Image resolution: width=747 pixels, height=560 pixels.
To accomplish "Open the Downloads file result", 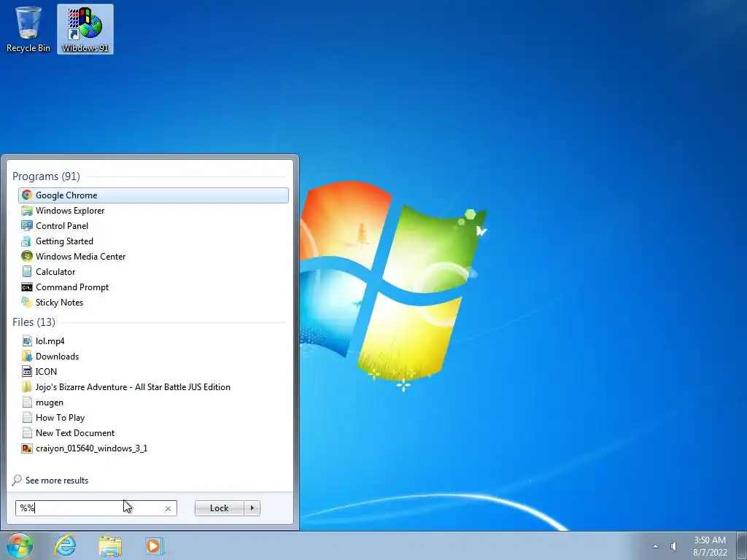I will pyautogui.click(x=153, y=356).
